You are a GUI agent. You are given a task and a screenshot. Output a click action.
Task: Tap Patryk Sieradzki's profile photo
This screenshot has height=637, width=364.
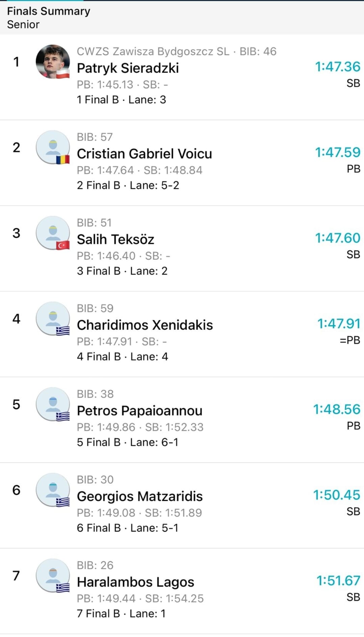[x=53, y=61]
